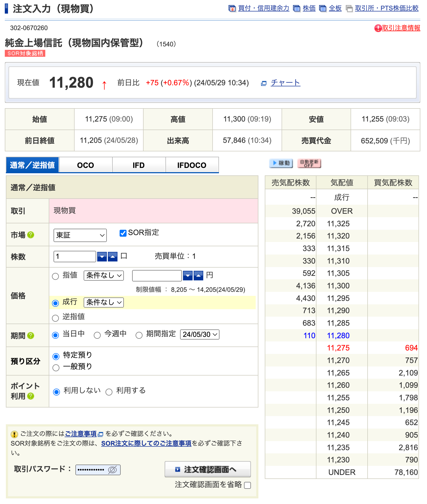The width and height of the screenshot is (427, 504).
Task: Switch to the OCO tab
Action: (86, 165)
